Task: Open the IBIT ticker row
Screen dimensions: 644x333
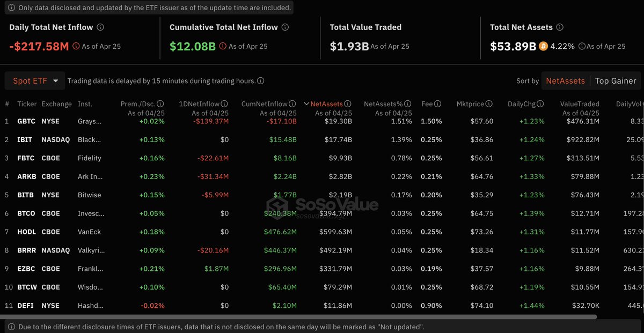Action: (x=25, y=140)
